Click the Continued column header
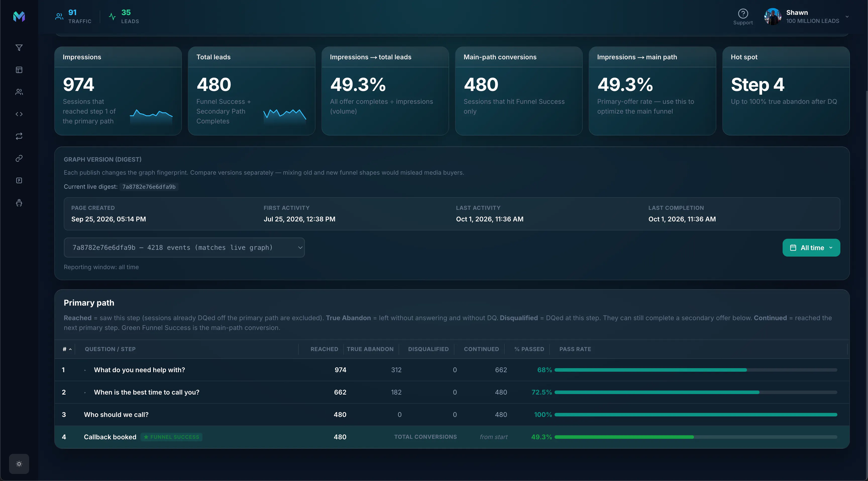This screenshot has width=868, height=481. 481,349
